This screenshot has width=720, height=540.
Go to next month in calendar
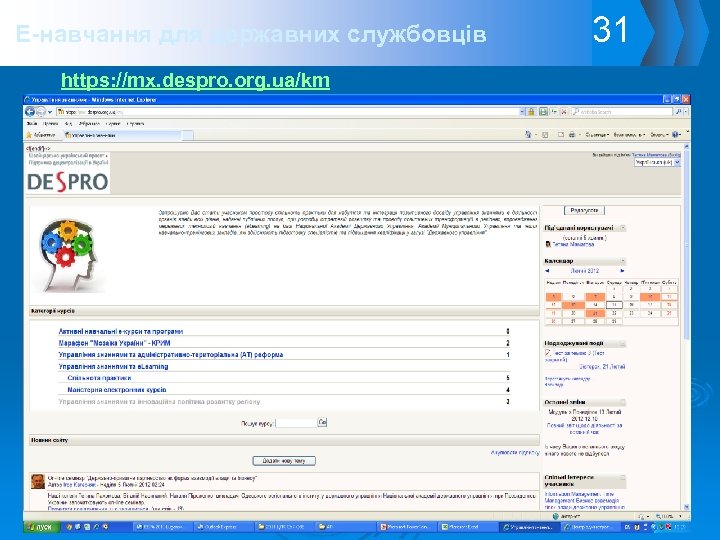(x=622, y=271)
